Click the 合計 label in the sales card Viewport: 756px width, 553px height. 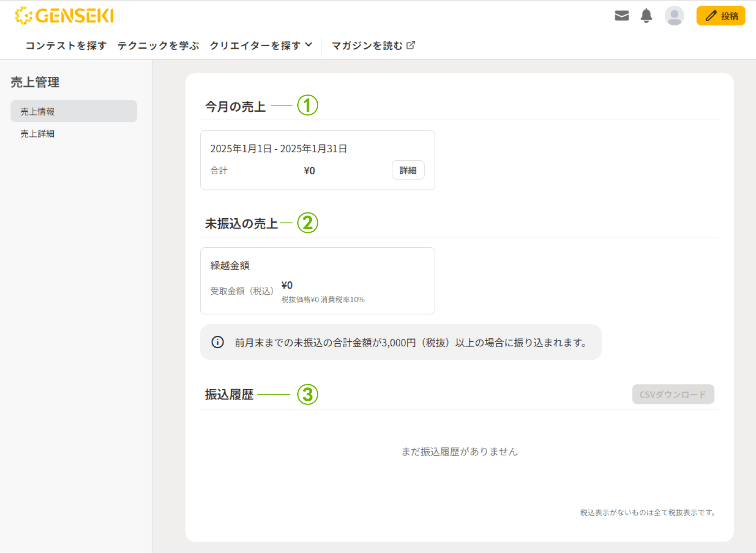coord(219,170)
